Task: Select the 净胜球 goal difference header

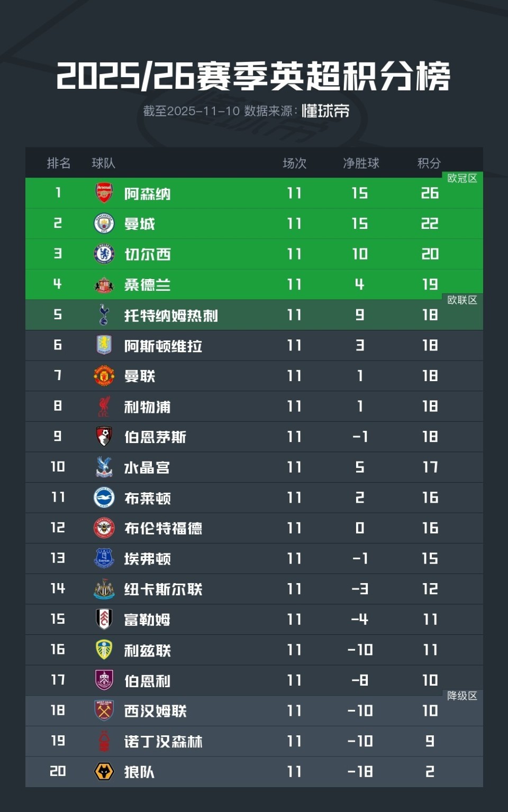Action: [x=361, y=163]
